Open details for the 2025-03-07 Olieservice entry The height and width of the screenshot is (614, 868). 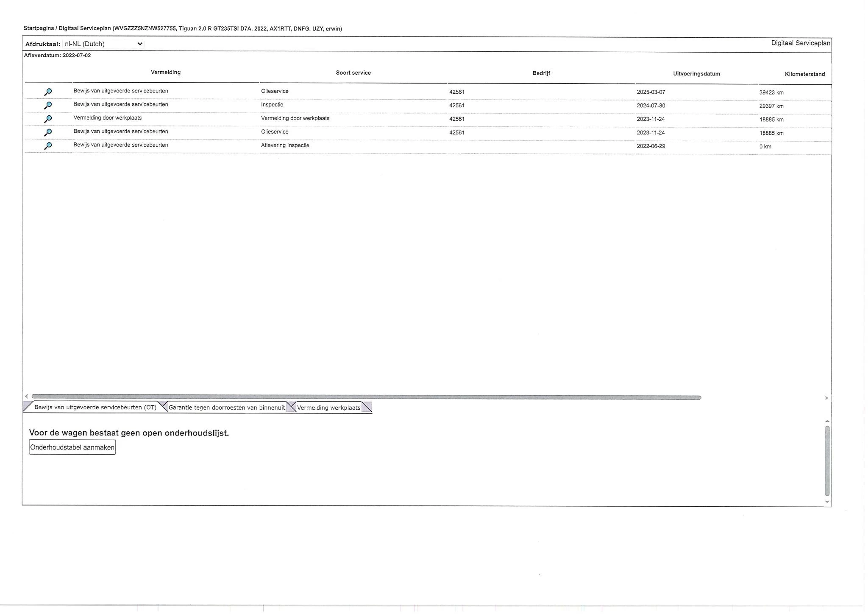[x=48, y=92]
